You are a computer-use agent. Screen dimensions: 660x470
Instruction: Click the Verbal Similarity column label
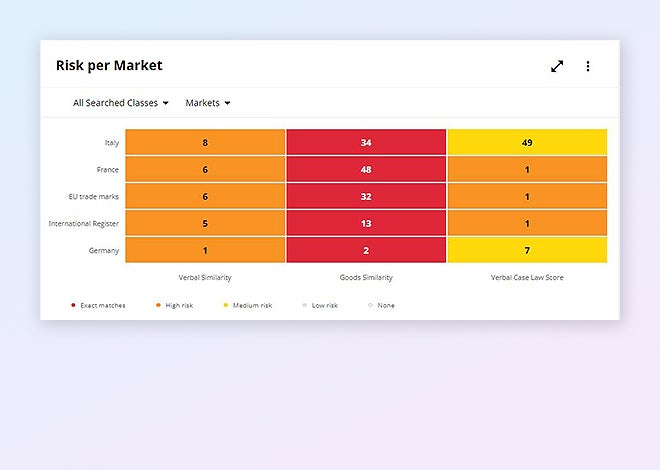(x=205, y=277)
